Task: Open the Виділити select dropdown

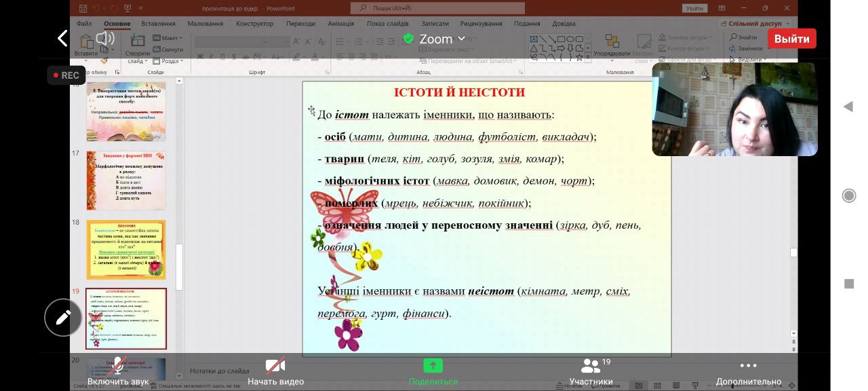Action: click(748, 59)
